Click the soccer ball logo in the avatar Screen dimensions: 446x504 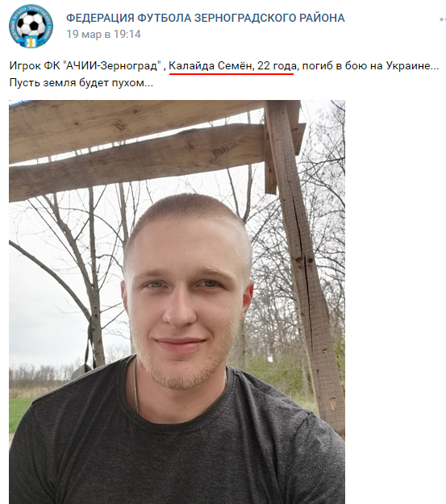31,24
